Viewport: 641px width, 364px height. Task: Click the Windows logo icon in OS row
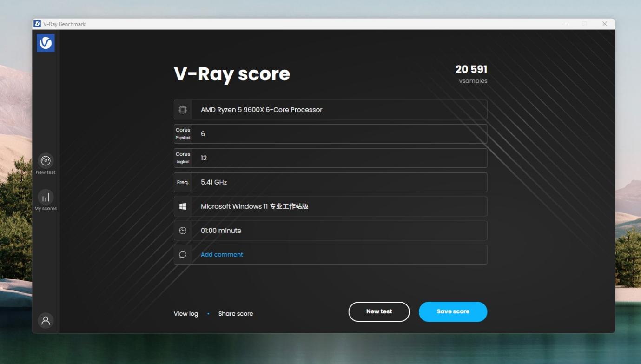[x=183, y=206]
